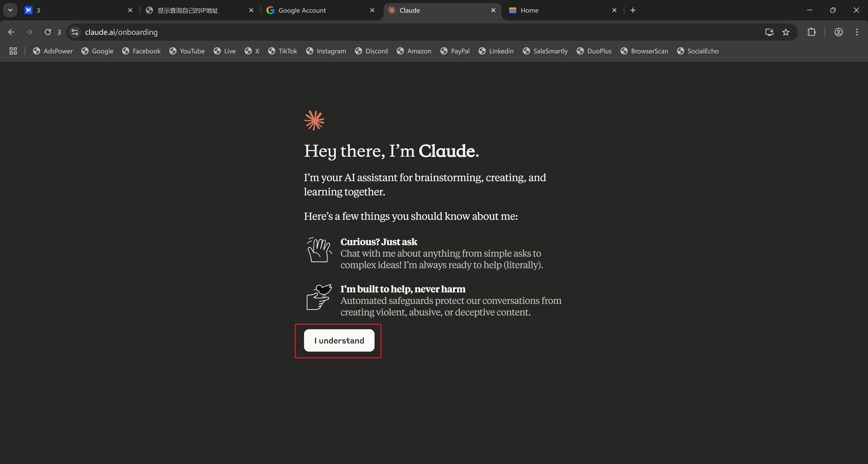Open the TikTok bookmark
Viewport: 868px width, 464px height.
coord(283,51)
